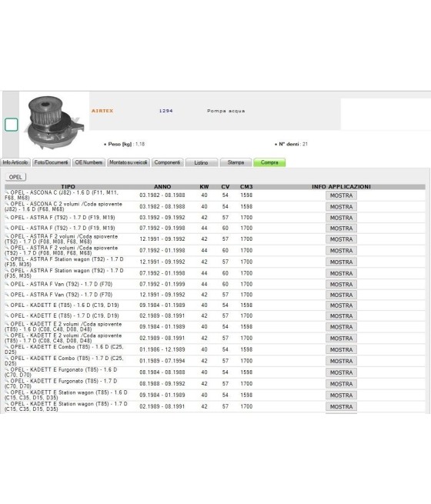The height and width of the screenshot is (504, 431).
Task: Switch to the Componenti tab
Action: pyautogui.click(x=168, y=162)
